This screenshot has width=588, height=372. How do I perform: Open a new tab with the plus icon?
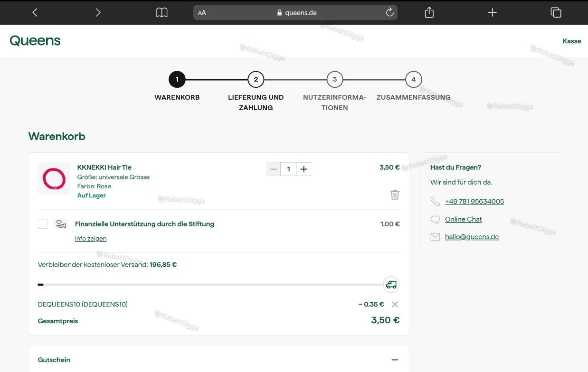pos(493,13)
